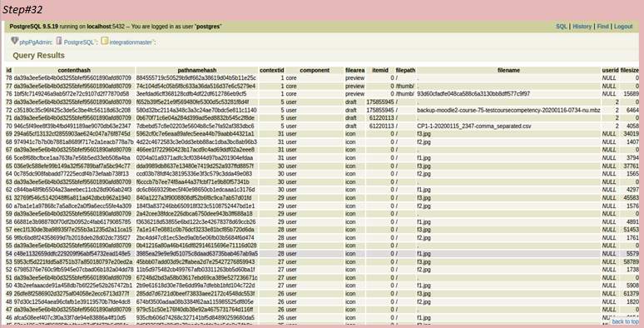
Task: Click filesize 15689 in row 76
Action: click(x=631, y=94)
